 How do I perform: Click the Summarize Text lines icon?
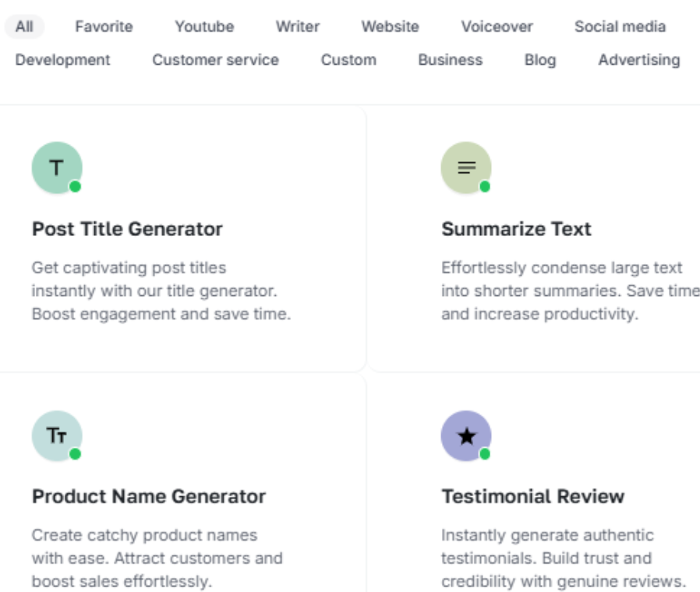[x=466, y=167]
